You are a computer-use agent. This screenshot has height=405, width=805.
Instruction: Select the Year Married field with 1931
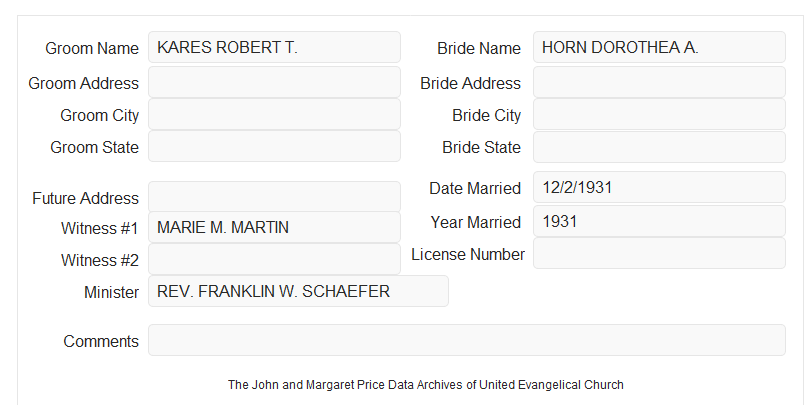659,221
